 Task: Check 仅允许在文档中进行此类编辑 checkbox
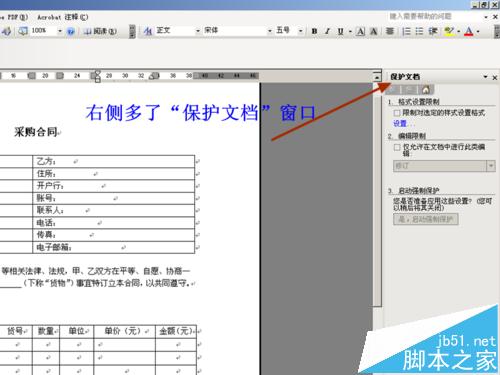coord(397,147)
